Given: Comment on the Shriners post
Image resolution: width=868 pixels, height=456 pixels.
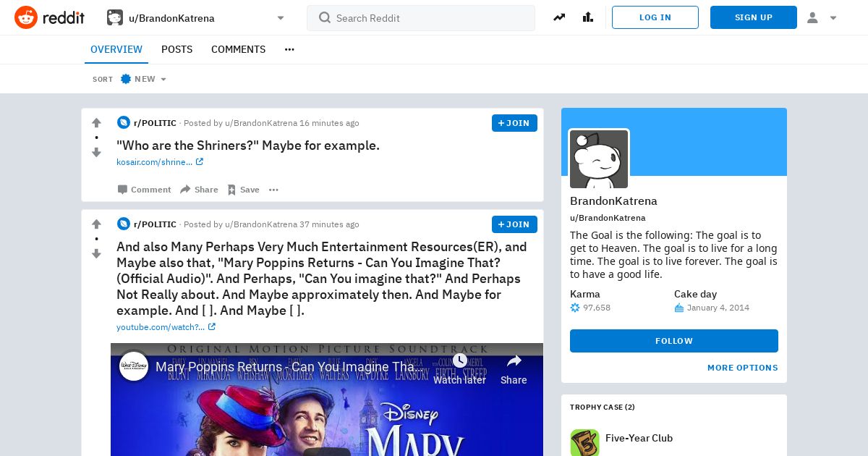Looking at the screenshot, I should tap(145, 190).
